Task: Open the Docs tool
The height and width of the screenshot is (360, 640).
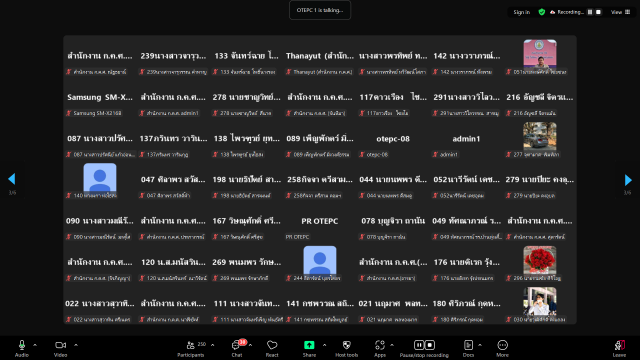Action: pyautogui.click(x=468, y=349)
